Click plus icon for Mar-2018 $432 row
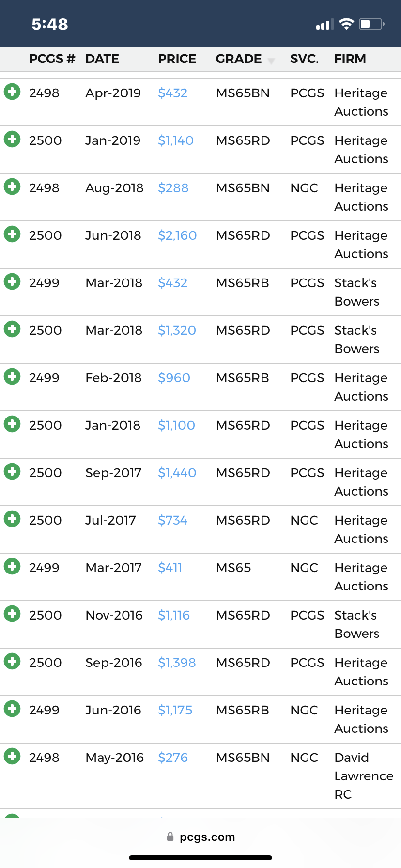Viewport: 401px width, 868px height. coord(12,281)
